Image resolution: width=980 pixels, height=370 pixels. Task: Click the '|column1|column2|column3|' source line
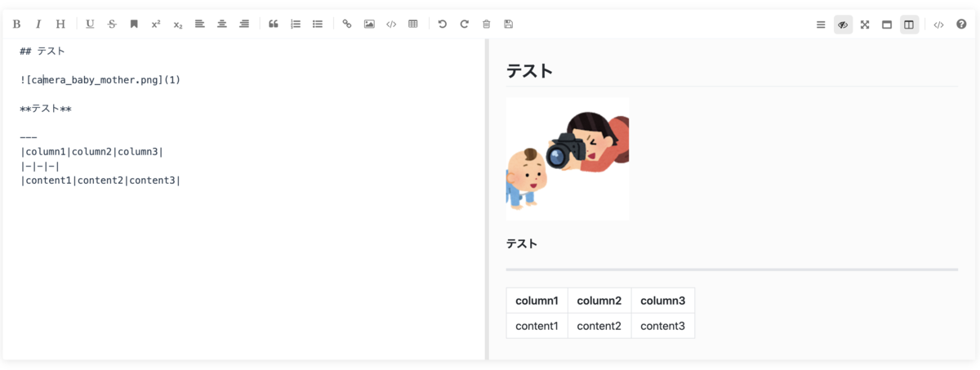(91, 152)
